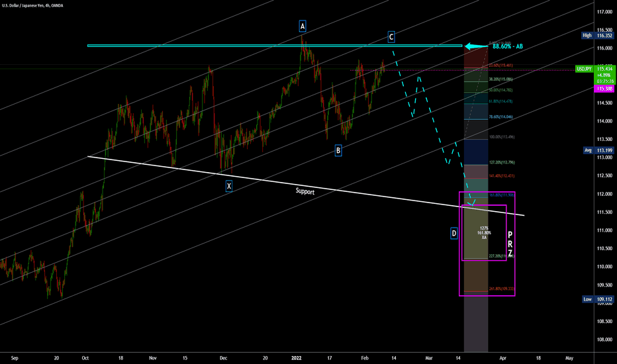Select the point B label
The image size is (617, 364).
(x=338, y=150)
